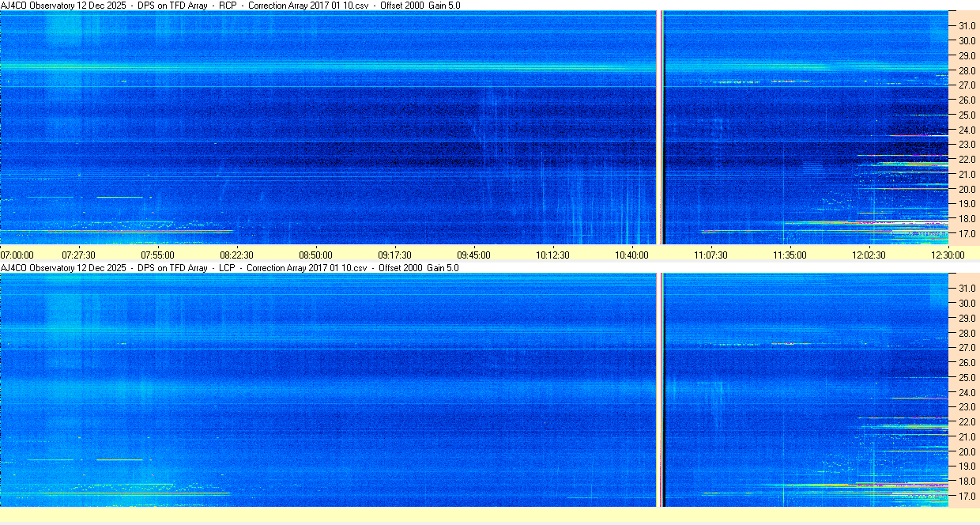
Task: Click the 19.0 frequency label in LCP panel
Action: (x=967, y=466)
